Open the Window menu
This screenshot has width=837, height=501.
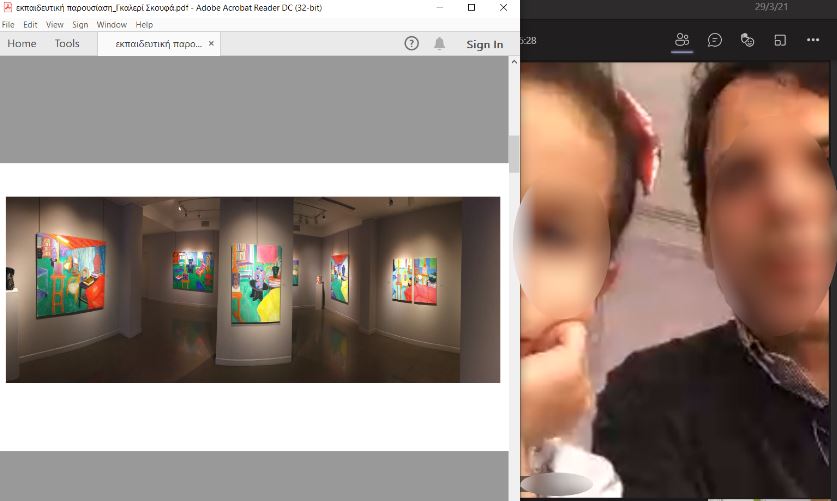tap(112, 25)
